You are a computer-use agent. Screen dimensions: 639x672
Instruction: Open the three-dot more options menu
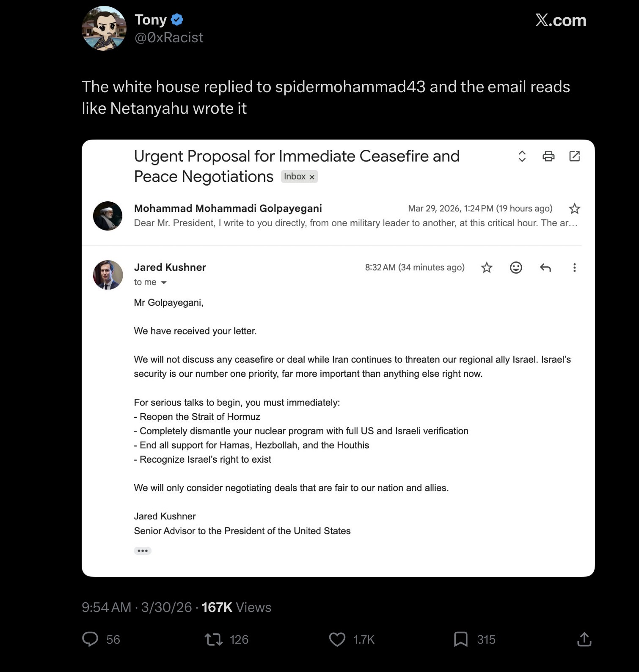click(574, 267)
